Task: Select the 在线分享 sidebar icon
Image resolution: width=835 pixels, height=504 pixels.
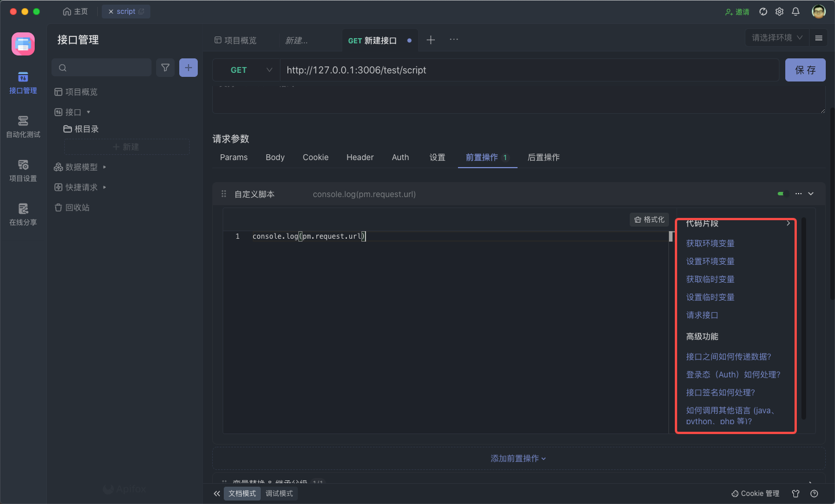Action: (23, 215)
